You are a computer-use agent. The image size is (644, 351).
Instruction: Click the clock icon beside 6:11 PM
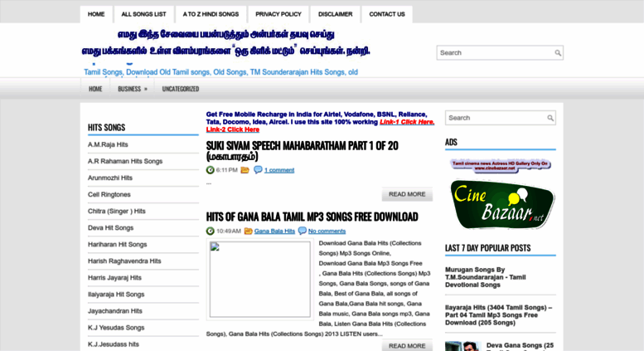tap(211, 170)
